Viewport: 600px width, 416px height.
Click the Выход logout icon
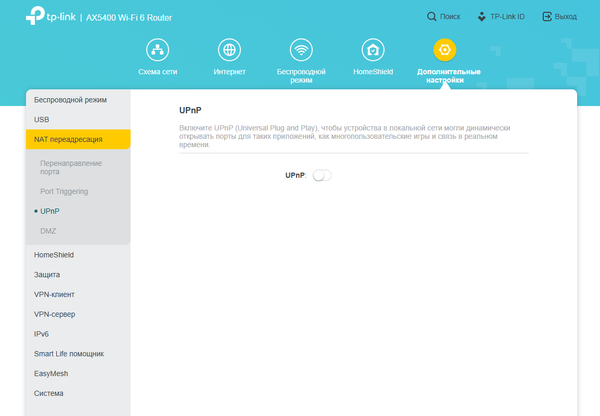point(546,17)
